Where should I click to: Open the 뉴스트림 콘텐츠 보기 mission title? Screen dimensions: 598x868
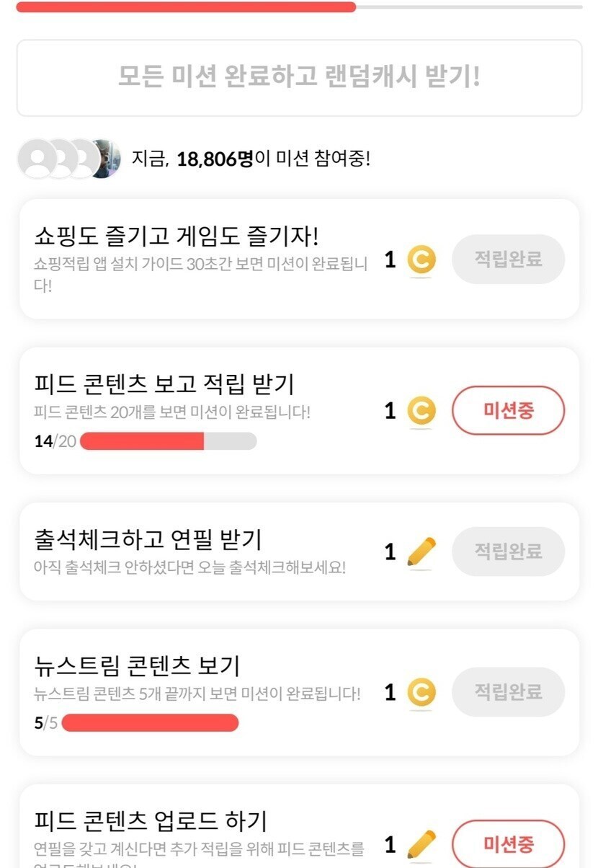click(137, 665)
